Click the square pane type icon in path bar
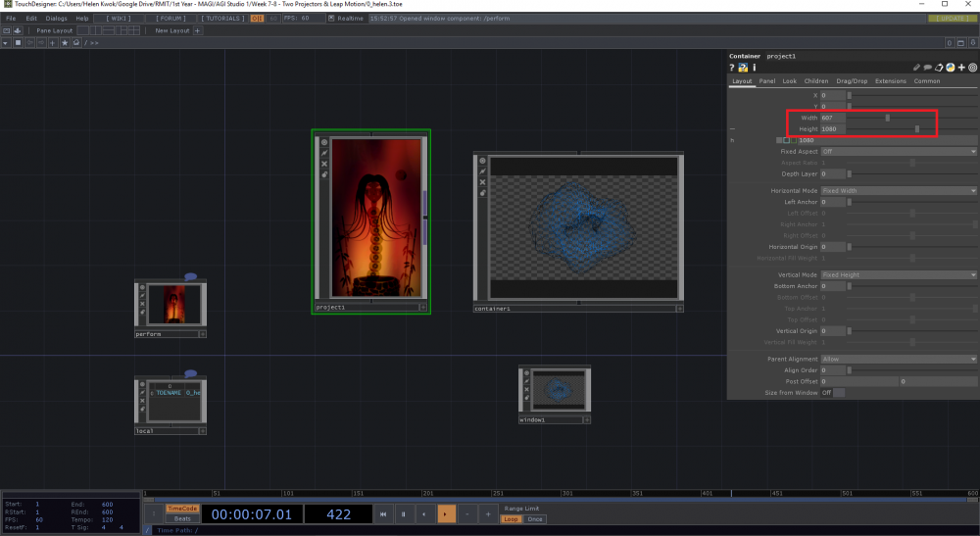The height and width of the screenshot is (536, 980). point(18,42)
